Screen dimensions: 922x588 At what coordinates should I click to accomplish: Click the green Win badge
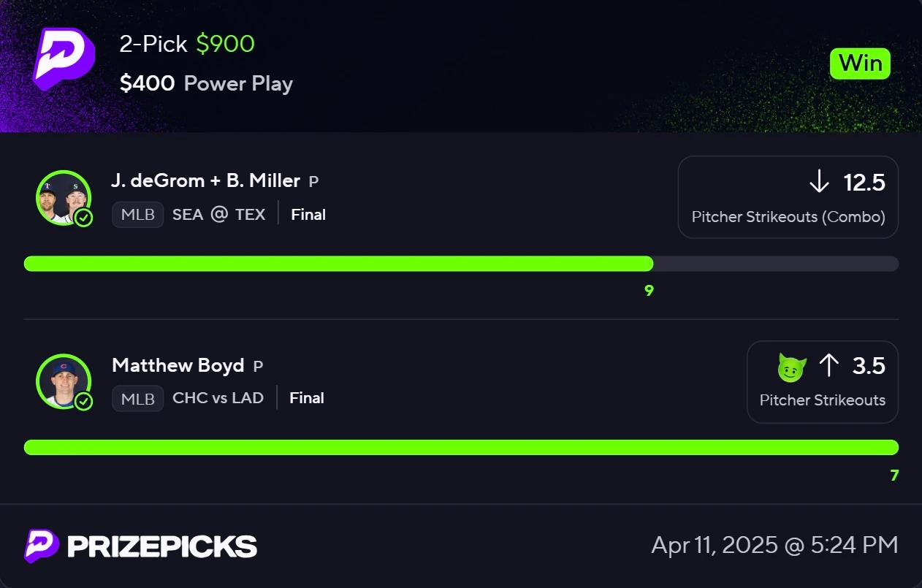point(861,64)
